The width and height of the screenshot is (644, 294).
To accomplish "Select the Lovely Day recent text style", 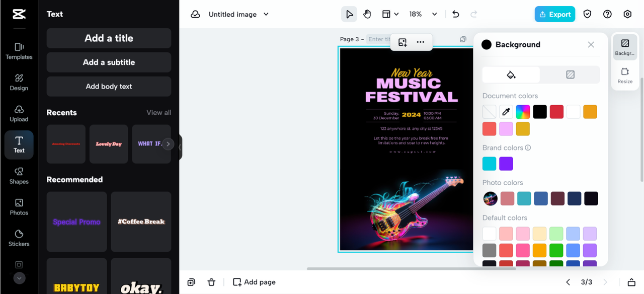I will 109,144.
